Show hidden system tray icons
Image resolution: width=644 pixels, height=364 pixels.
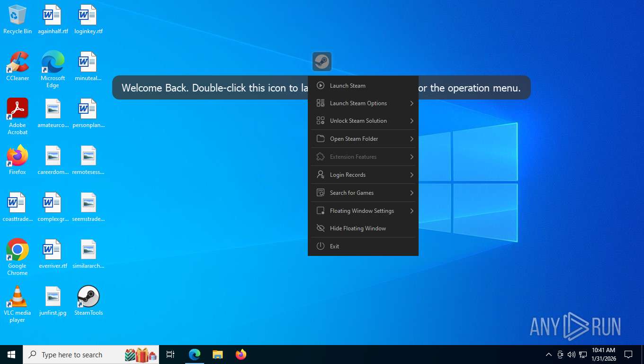click(x=549, y=355)
